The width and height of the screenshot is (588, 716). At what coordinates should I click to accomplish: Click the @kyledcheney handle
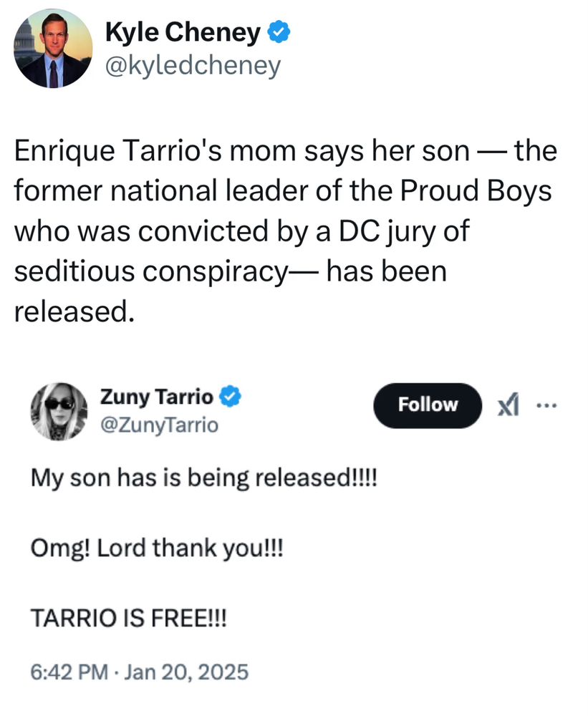(x=193, y=66)
